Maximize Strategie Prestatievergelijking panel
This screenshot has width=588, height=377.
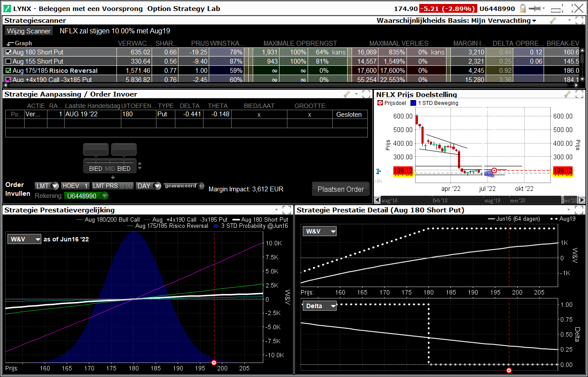[287, 210]
